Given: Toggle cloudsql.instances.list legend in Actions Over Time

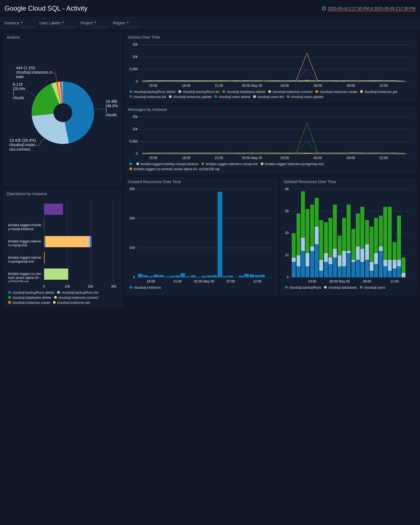Looking at the screenshot, I should click(x=148, y=97).
